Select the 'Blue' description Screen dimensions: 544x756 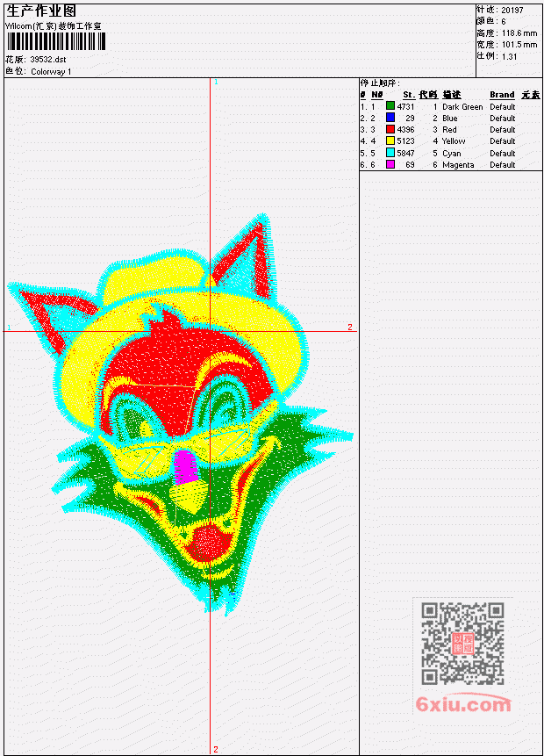click(450, 119)
